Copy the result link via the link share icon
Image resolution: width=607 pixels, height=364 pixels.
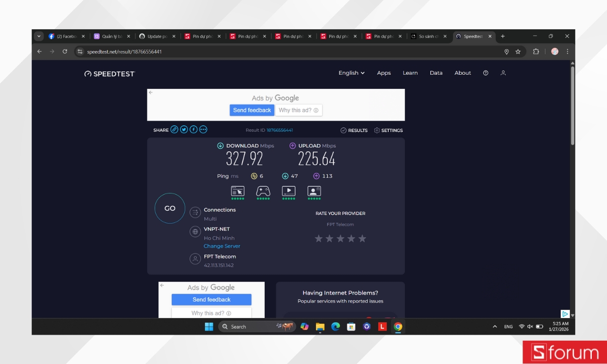(175, 129)
